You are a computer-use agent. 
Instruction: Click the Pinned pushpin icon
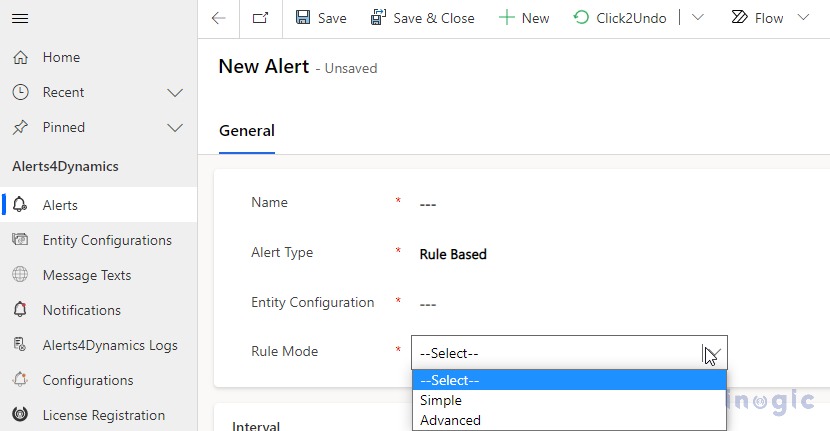[x=20, y=127]
